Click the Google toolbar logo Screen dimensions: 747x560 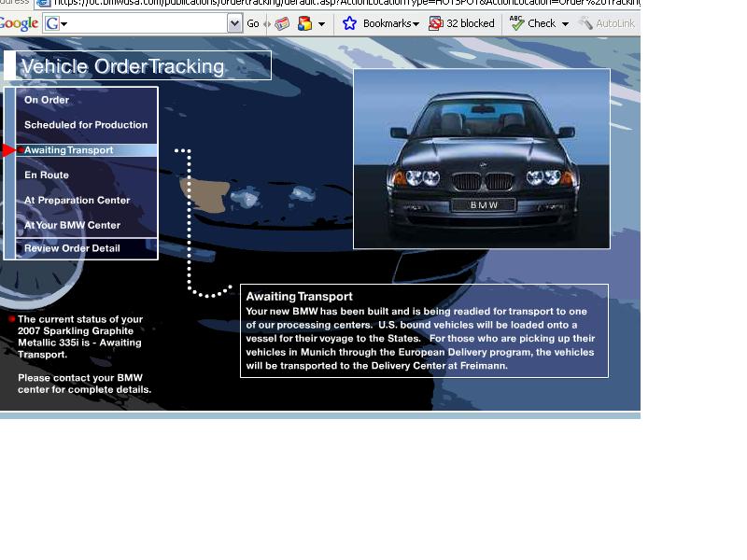pyautogui.click(x=19, y=23)
